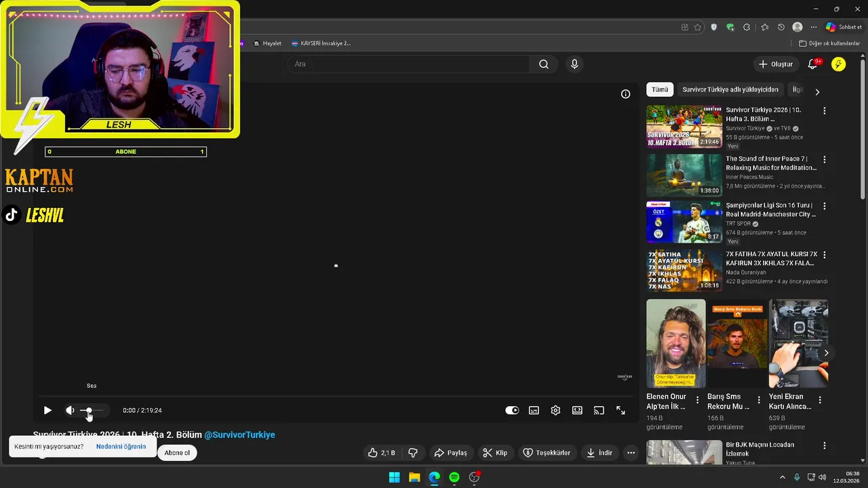The height and width of the screenshot is (488, 868).
Task: Open the Oluştur create menu
Action: click(776, 64)
